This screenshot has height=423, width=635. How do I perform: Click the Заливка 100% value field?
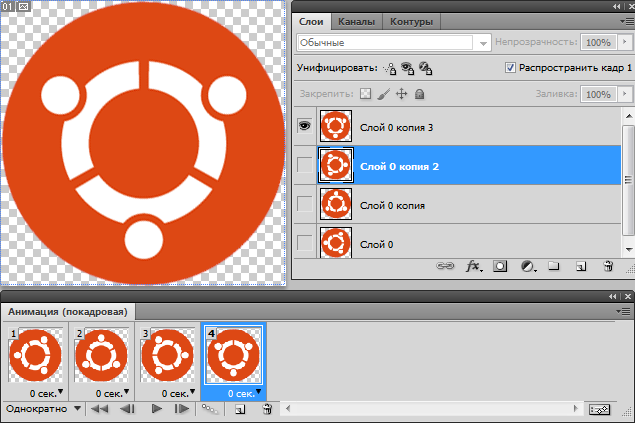pos(599,94)
